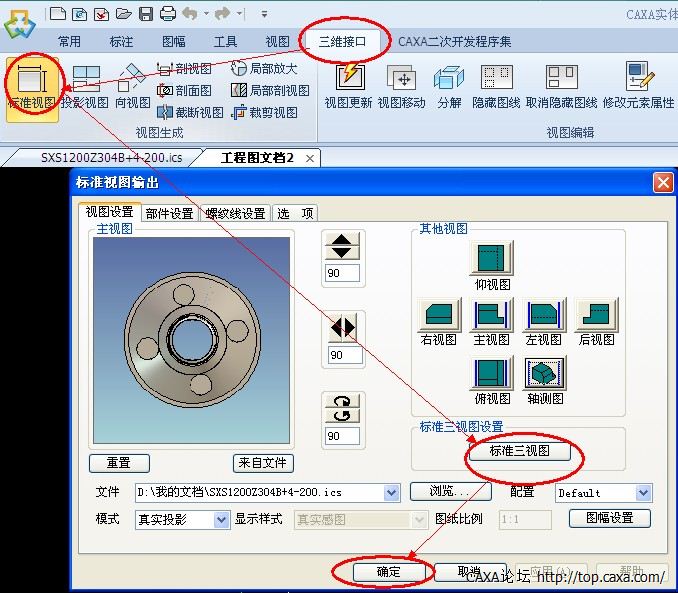Open the quick toolbar customize dropdown arrow

[x=264, y=14]
